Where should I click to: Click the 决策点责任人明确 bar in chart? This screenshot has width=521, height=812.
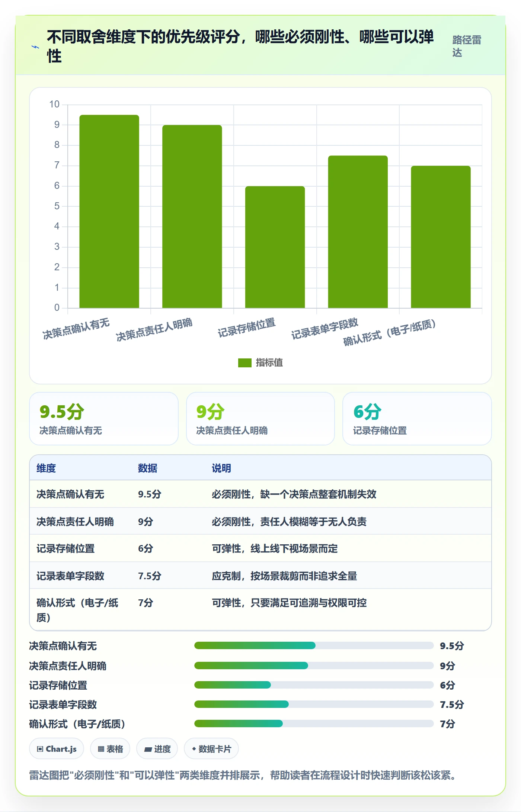(x=192, y=216)
